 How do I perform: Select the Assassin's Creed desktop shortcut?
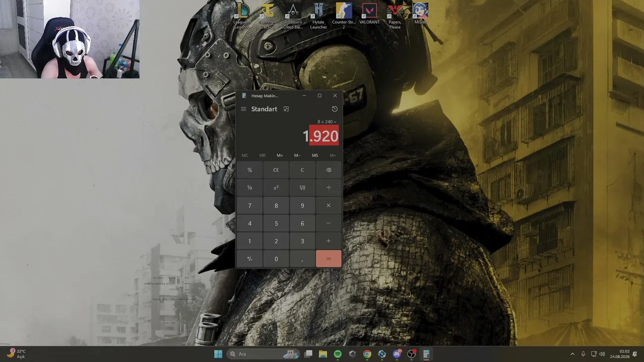pos(293,15)
